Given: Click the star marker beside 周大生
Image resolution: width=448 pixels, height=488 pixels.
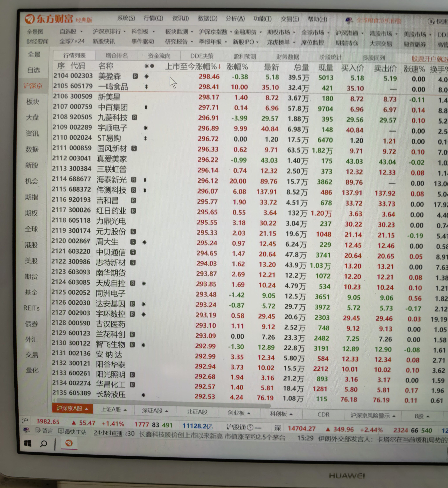Looking at the screenshot, I should pyautogui.click(x=144, y=242).
